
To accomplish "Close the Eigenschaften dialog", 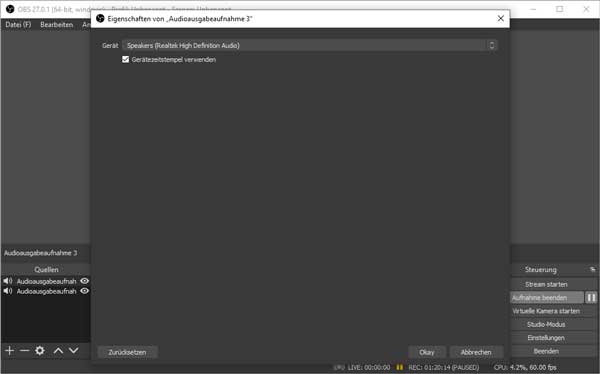I will point(501,18).
